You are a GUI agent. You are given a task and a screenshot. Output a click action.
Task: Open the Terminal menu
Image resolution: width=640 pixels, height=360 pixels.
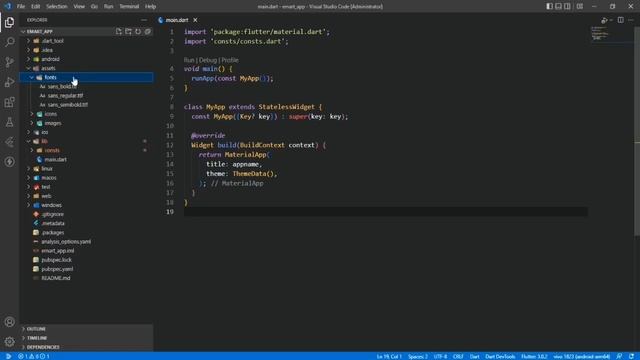click(x=129, y=7)
